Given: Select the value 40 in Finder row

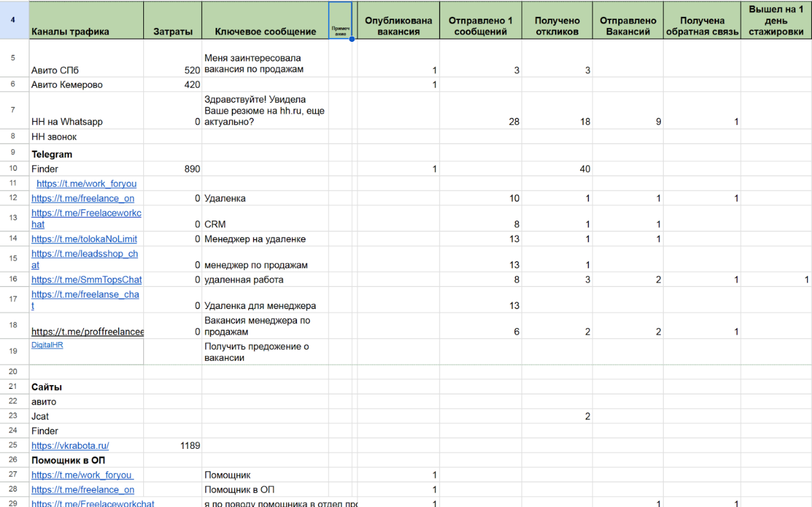Looking at the screenshot, I should click(x=557, y=169).
